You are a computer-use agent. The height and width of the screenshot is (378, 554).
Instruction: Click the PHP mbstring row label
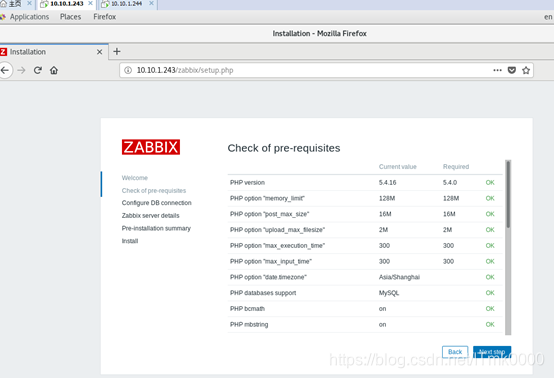(x=249, y=324)
